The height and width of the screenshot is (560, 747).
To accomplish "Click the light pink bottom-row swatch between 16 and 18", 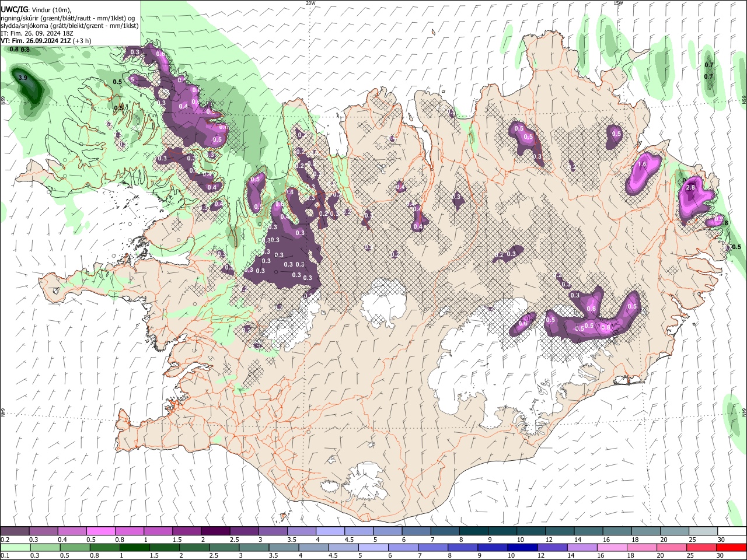I will (611, 547).
